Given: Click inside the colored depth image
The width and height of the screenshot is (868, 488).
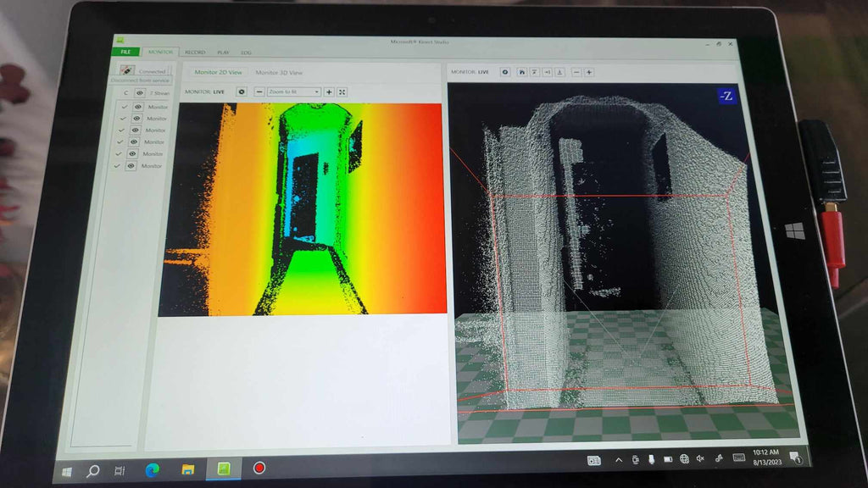Looking at the screenshot, I should [x=303, y=209].
